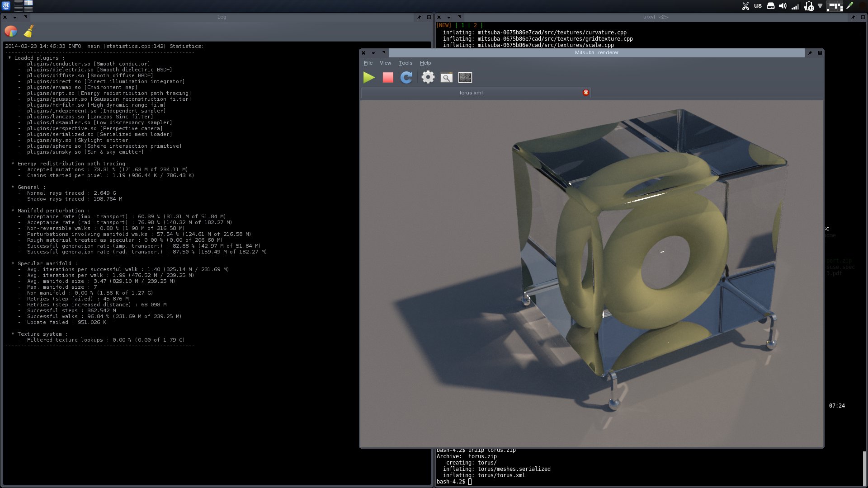This screenshot has width=868, height=488.
Task: Expand Log window titlebar dropdown arrow
Action: point(15,17)
